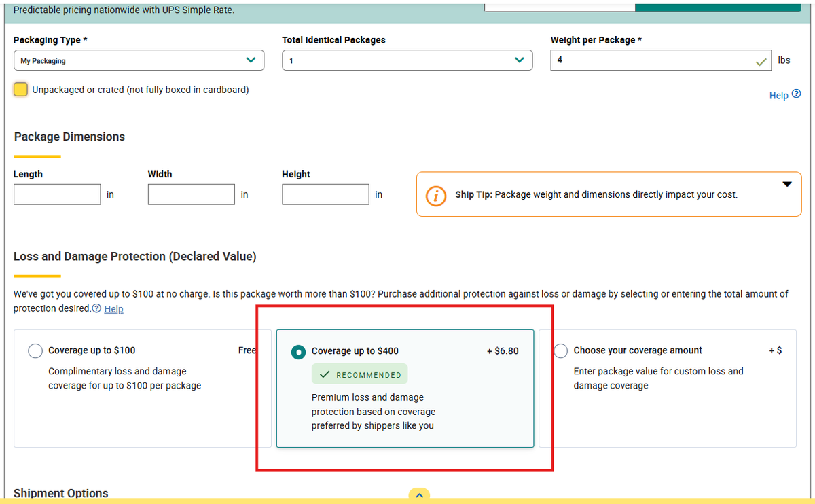Click the Height input field
The height and width of the screenshot is (504, 815).
point(326,194)
